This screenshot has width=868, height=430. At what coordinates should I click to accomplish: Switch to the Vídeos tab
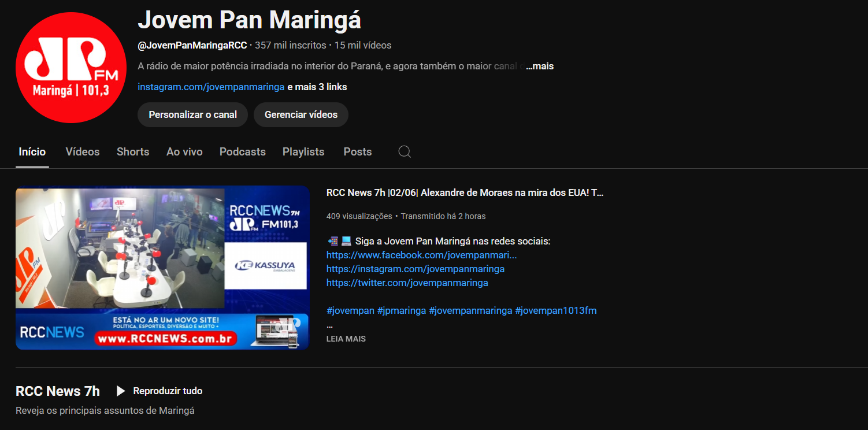pyautogui.click(x=83, y=152)
